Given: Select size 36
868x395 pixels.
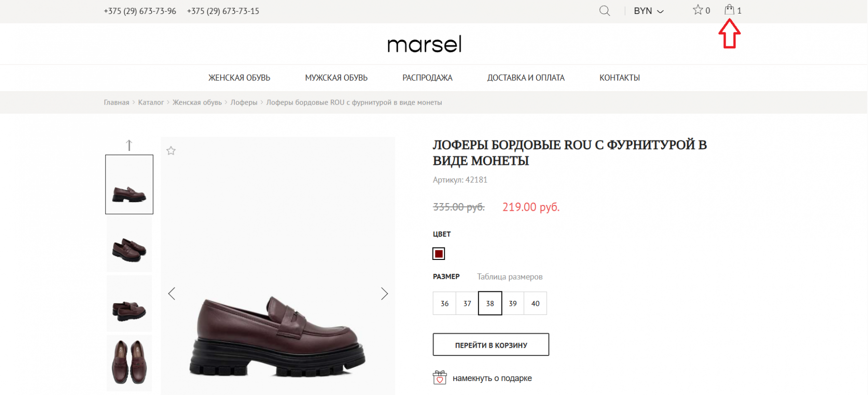Looking at the screenshot, I should [444, 303].
